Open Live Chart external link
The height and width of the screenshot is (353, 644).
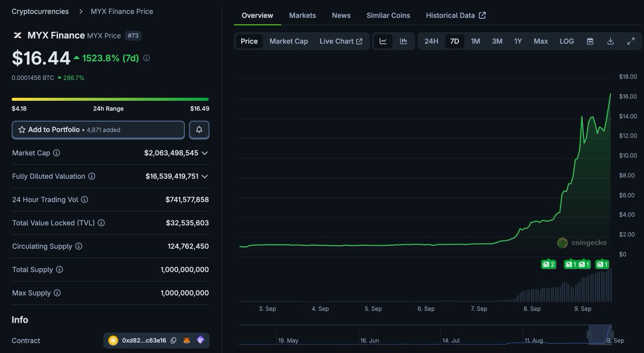[x=341, y=41]
